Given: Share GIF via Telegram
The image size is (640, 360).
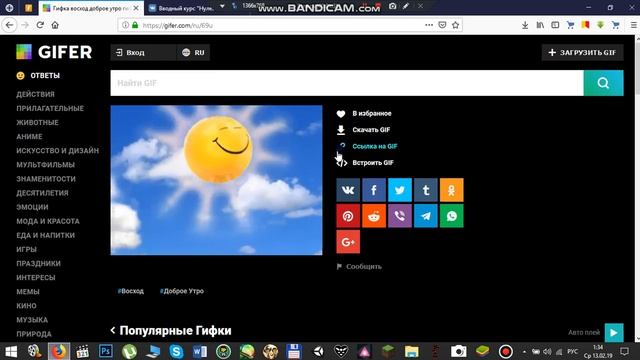Looking at the screenshot, I should coord(426,216).
